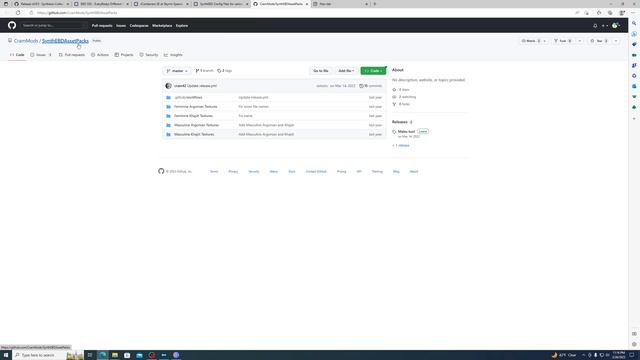
Task: Click folder icon beside Masculine Khajiit Textures
Action: [x=168, y=134]
